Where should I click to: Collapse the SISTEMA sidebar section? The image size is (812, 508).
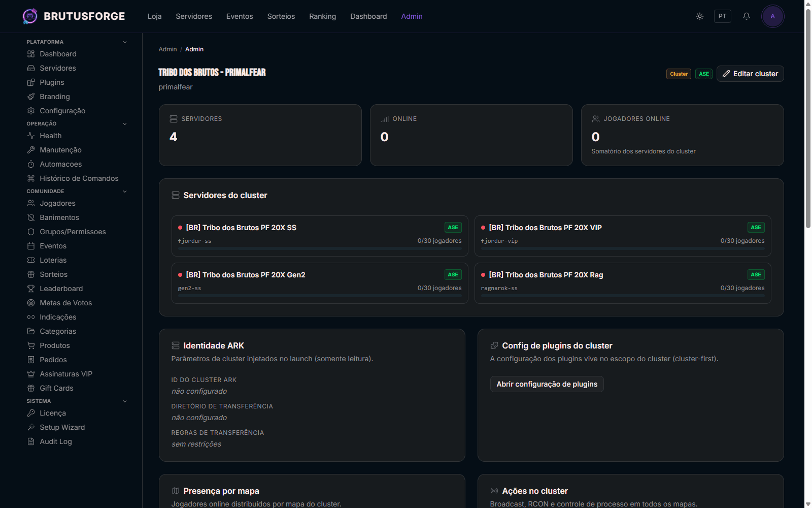pyautogui.click(x=125, y=401)
